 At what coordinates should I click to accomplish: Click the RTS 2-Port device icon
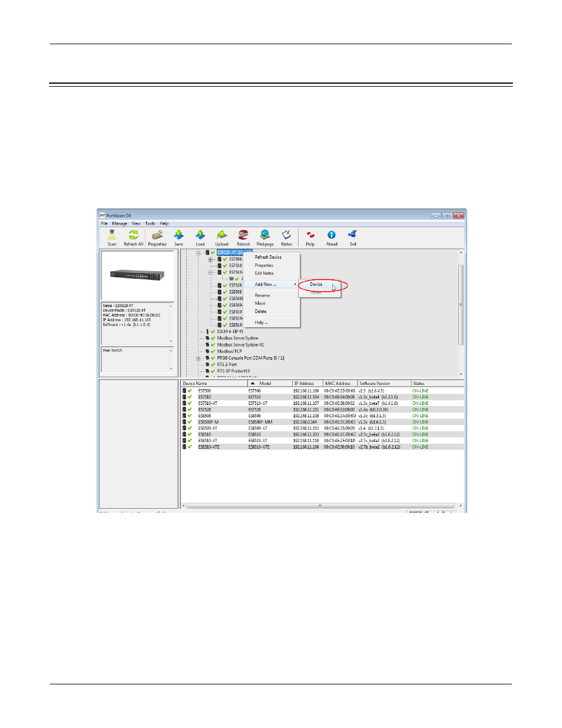click(x=207, y=364)
